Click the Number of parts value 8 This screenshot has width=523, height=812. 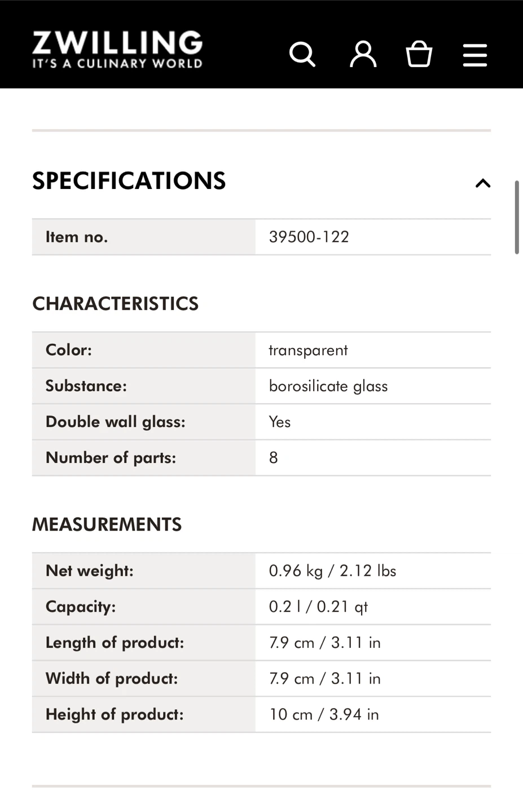click(273, 458)
